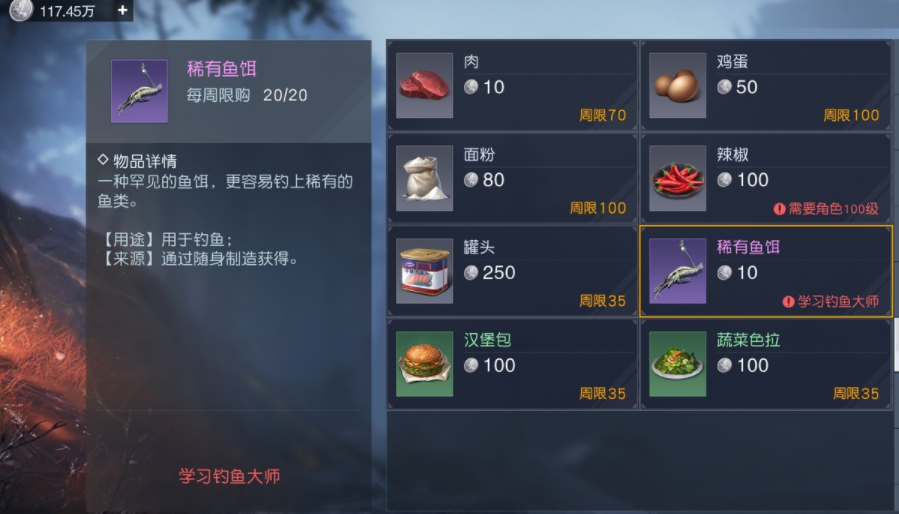Click the plus icon to add currency
Viewport: 899px width, 514px height.
pyautogui.click(x=122, y=10)
